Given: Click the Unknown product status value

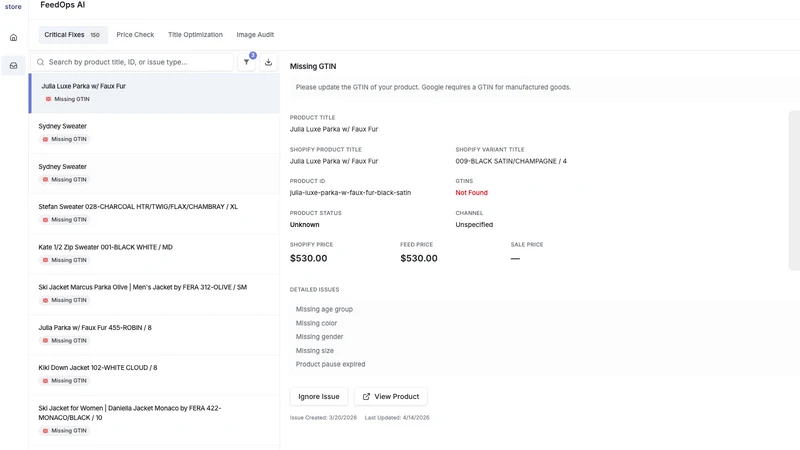Looking at the screenshot, I should 305,224.
